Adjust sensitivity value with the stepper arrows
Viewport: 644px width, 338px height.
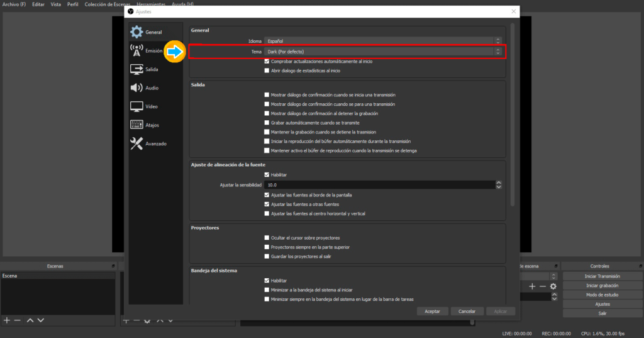click(499, 185)
